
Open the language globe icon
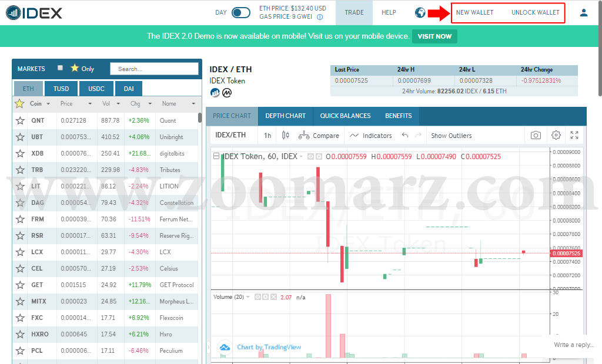(x=420, y=13)
